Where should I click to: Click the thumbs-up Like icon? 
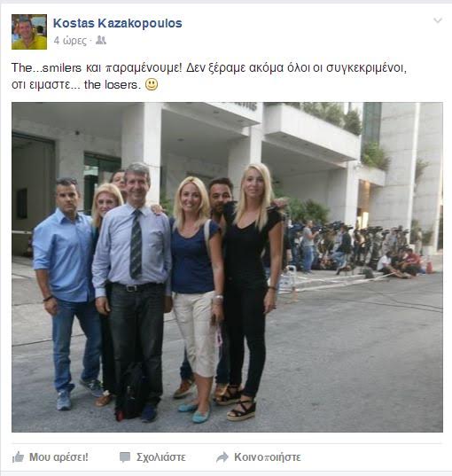18,456
